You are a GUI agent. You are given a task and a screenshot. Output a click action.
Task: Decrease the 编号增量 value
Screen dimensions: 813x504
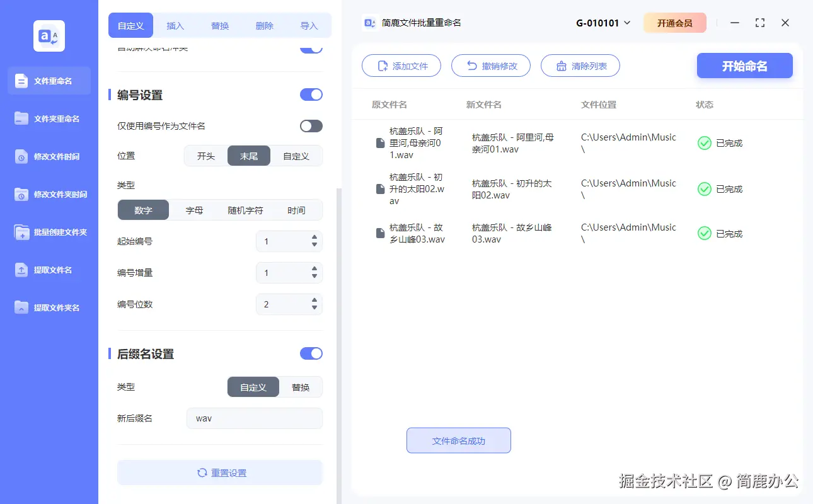click(314, 276)
